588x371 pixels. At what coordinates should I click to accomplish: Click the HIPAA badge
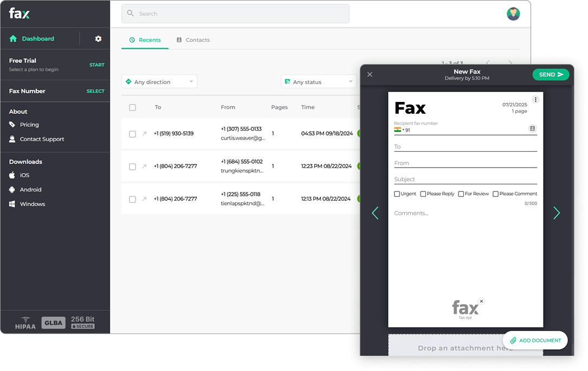click(25, 323)
